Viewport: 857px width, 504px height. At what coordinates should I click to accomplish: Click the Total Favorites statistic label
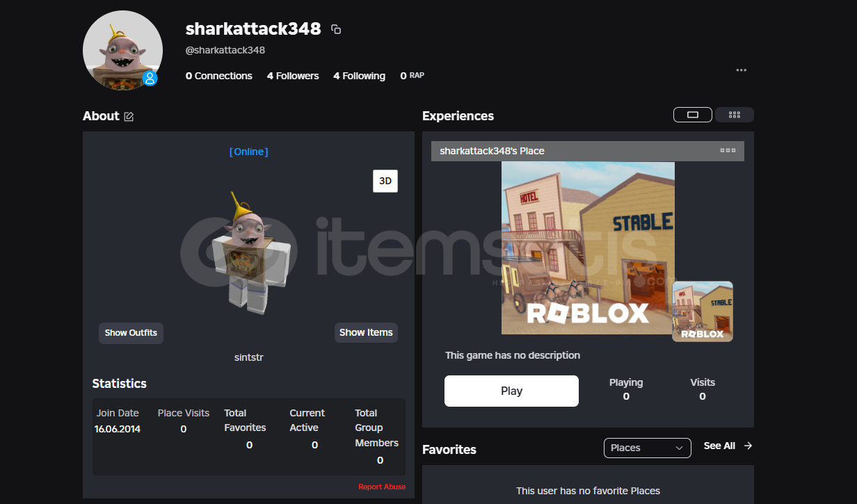246,420
